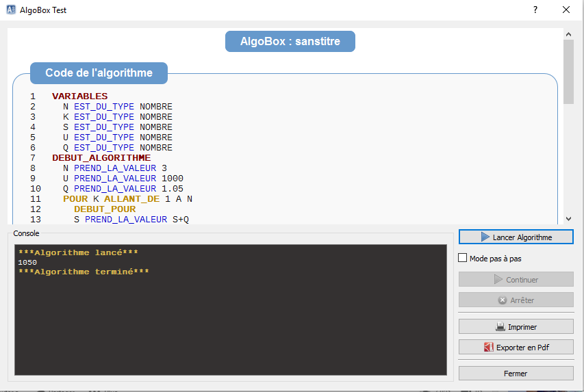Select the VARIABLES line in the code
The width and height of the screenshot is (584, 392).
79,96
